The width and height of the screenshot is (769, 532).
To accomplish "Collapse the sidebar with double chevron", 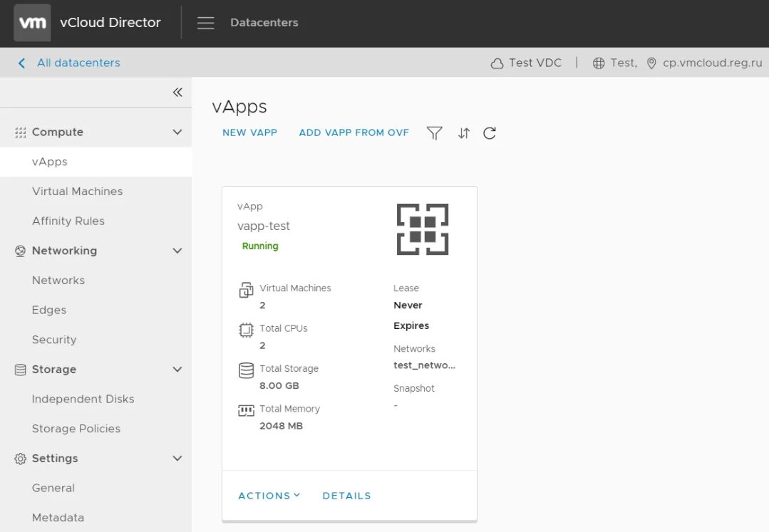I will (177, 92).
